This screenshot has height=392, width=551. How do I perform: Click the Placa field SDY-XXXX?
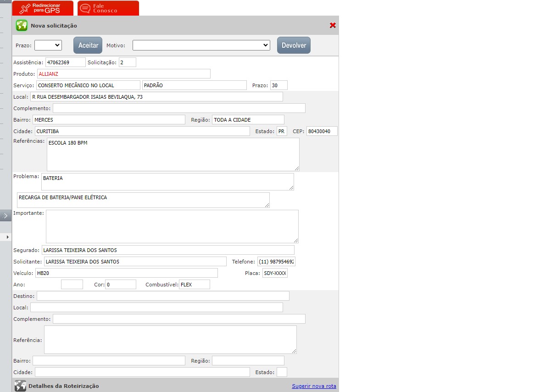pos(275,273)
